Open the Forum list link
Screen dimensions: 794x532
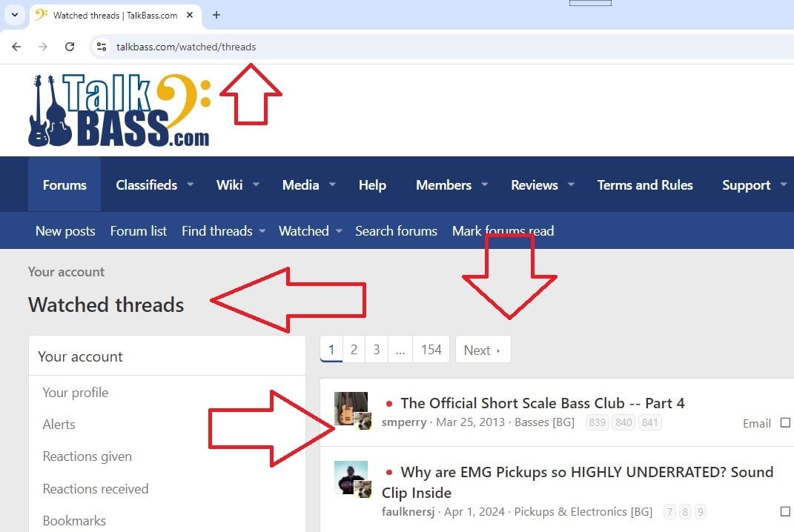(x=138, y=231)
